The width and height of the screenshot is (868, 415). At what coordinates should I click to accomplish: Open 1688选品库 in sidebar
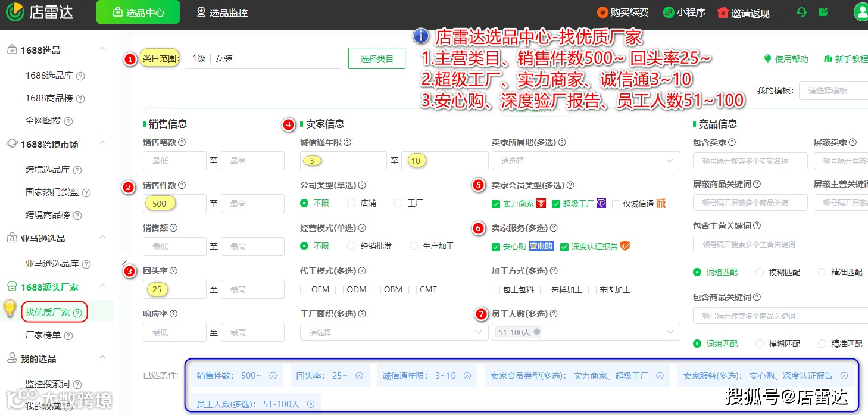tap(49, 76)
